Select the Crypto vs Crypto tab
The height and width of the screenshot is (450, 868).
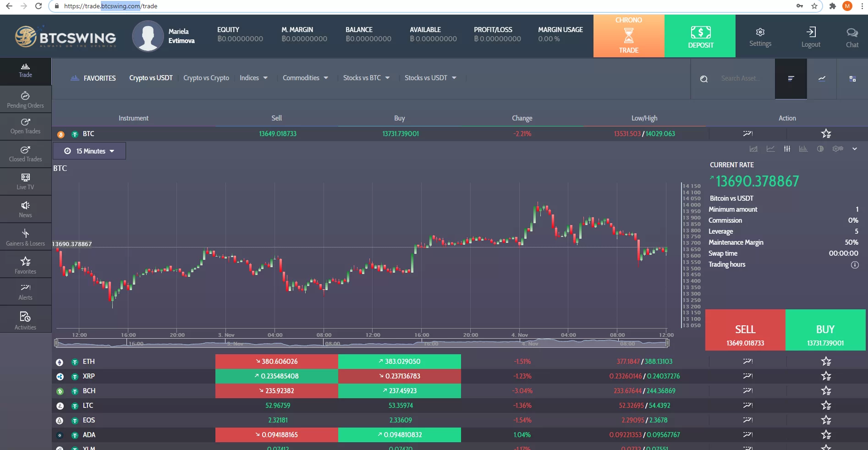[206, 78]
